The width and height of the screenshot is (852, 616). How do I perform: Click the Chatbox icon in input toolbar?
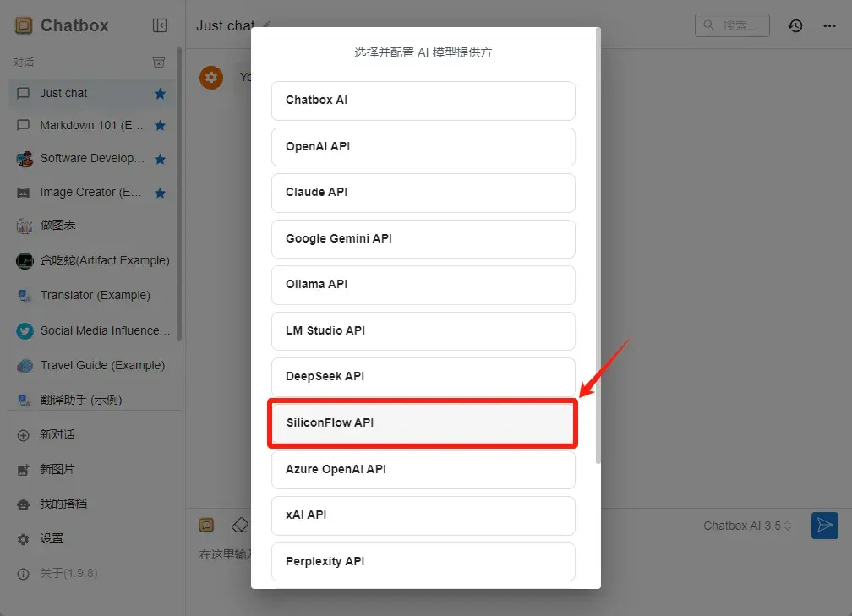tap(206, 525)
